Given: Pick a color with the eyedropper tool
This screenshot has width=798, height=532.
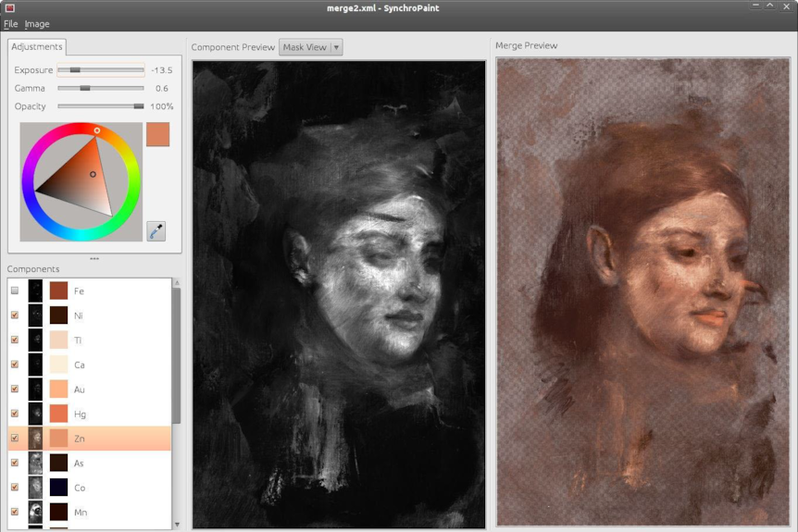Looking at the screenshot, I should point(156,231).
